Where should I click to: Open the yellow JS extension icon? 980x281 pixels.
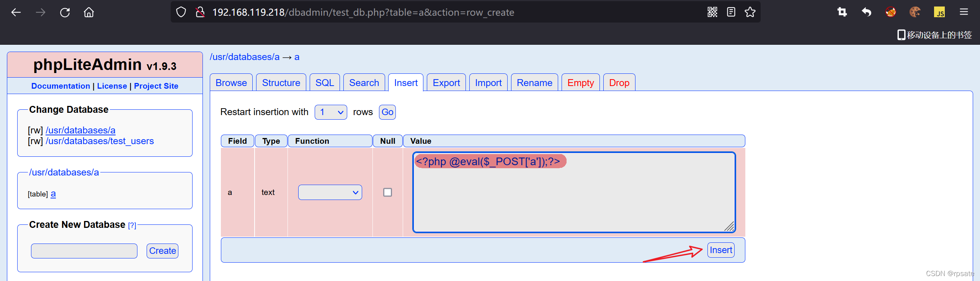tap(939, 12)
